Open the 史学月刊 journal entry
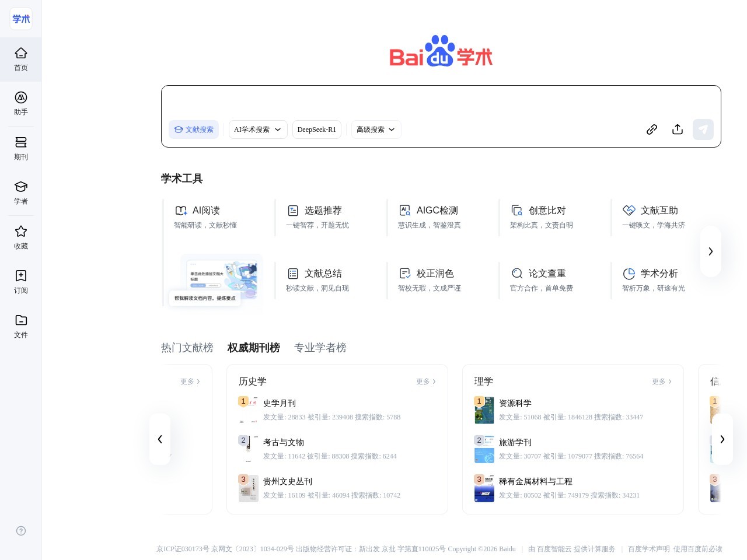Image resolution: width=747 pixels, height=560 pixels. [x=280, y=403]
